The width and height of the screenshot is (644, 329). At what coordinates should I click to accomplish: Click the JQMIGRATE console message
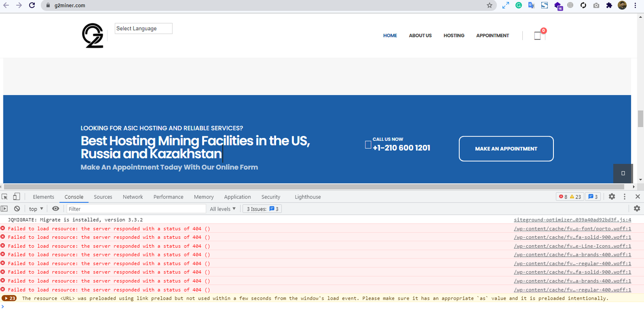75,220
